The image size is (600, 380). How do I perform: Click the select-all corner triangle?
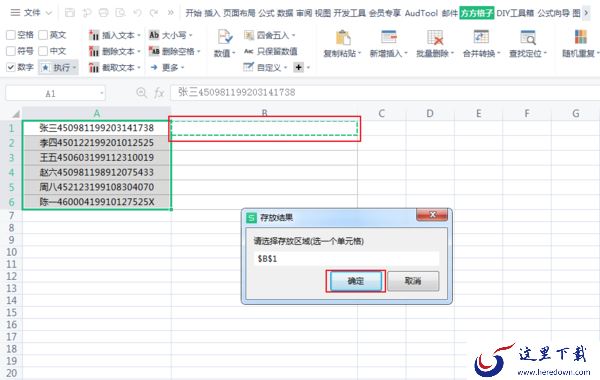click(15, 114)
